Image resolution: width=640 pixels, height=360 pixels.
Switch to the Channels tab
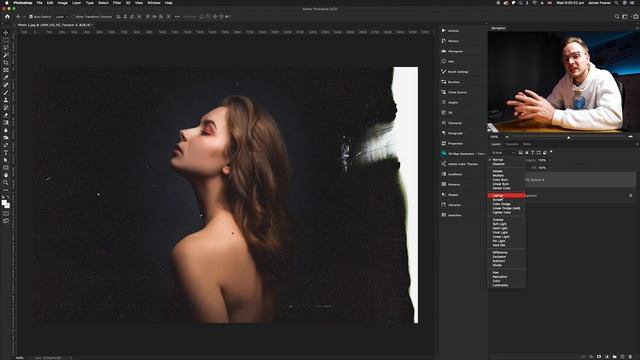[511, 144]
